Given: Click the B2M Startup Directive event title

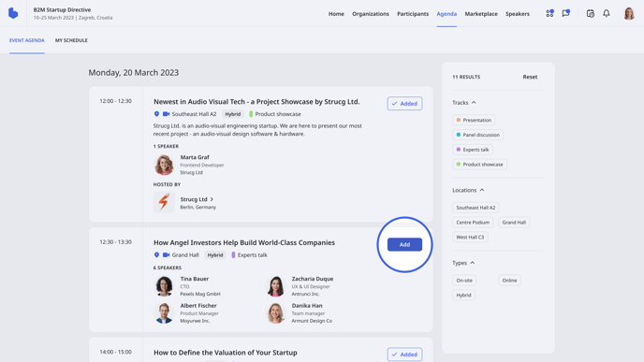Looking at the screenshot, I should [x=62, y=10].
